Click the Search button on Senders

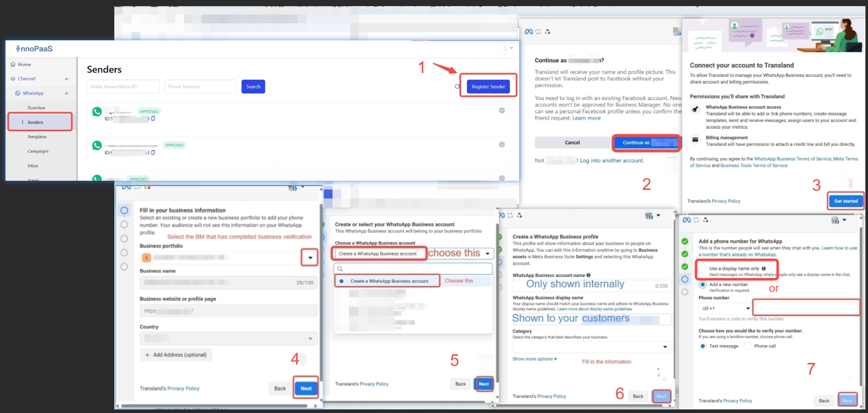[x=253, y=87]
